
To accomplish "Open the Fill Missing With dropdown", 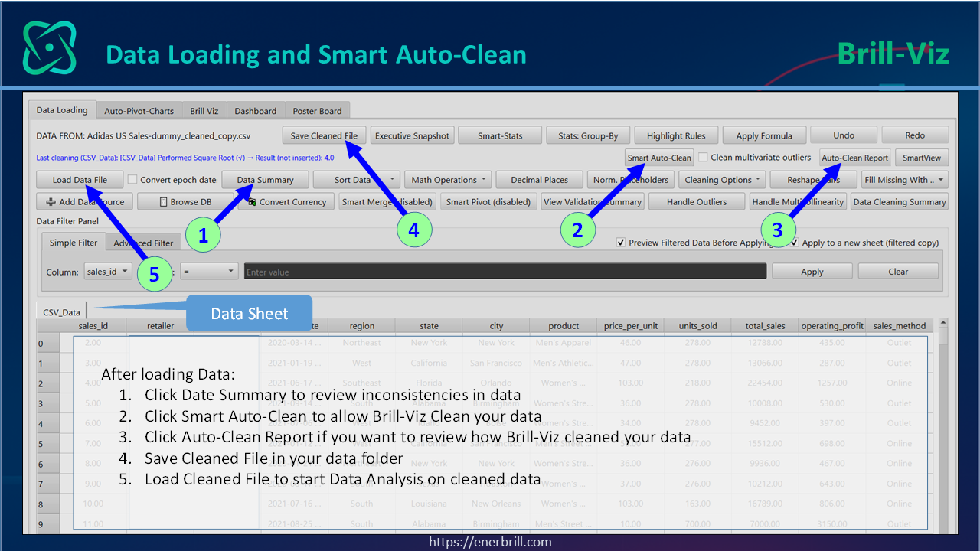I will click(904, 180).
